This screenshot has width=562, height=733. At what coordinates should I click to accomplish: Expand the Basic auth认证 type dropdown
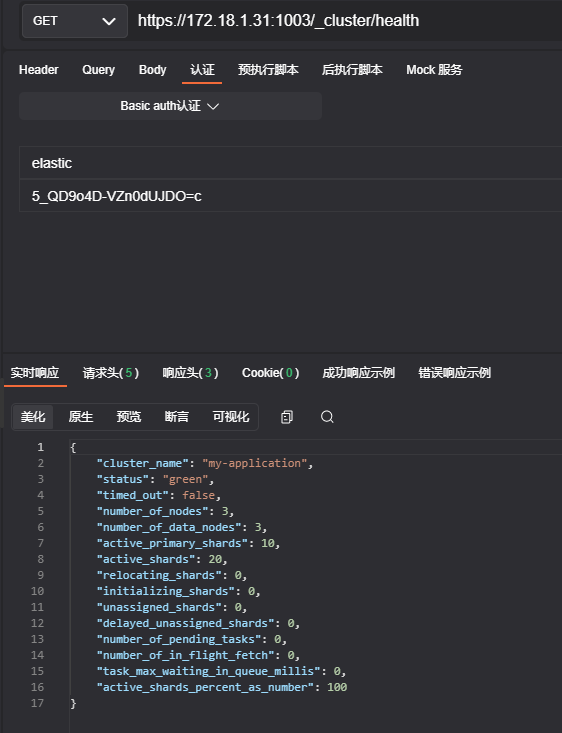(x=170, y=106)
